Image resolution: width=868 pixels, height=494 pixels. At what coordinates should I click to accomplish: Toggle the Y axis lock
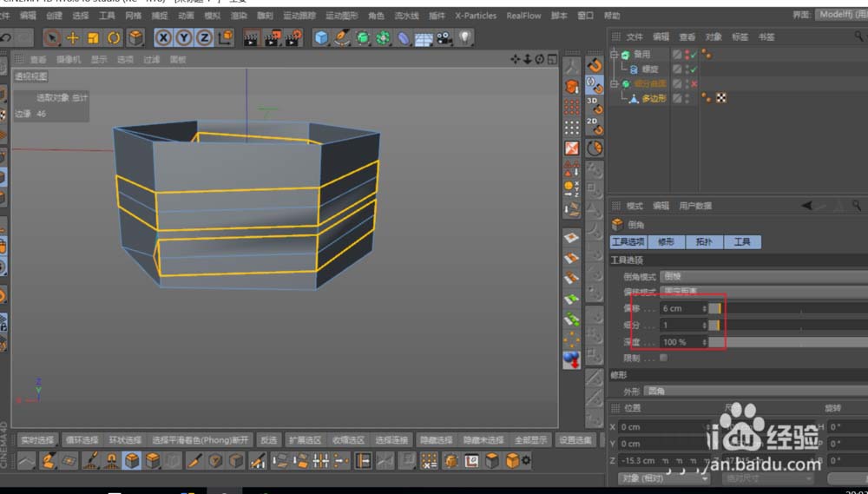(x=184, y=37)
